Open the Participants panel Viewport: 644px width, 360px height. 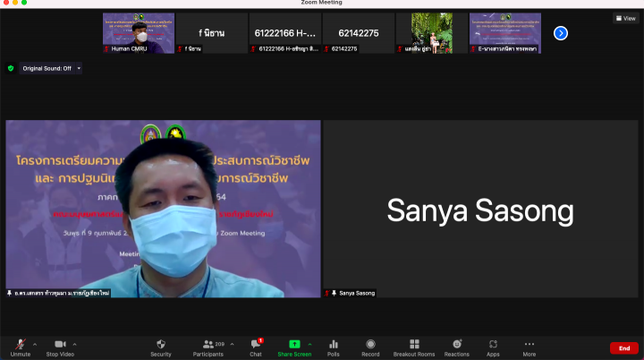[208, 345]
